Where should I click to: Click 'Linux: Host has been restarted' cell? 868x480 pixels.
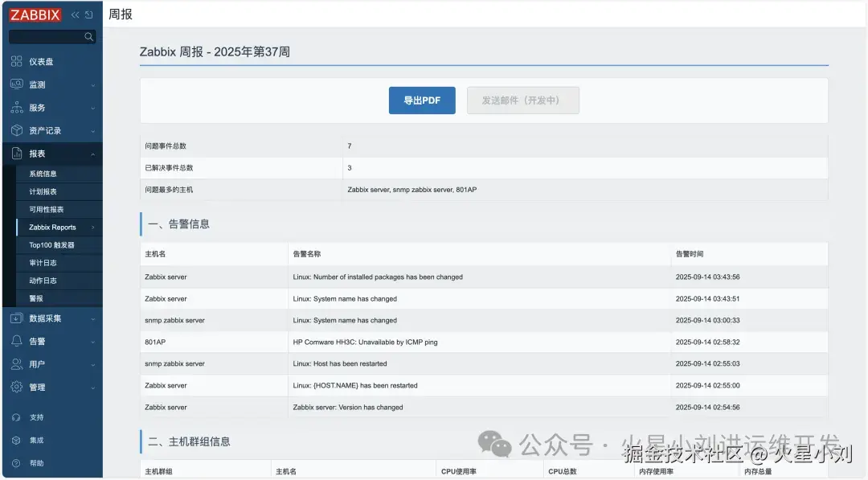339,363
